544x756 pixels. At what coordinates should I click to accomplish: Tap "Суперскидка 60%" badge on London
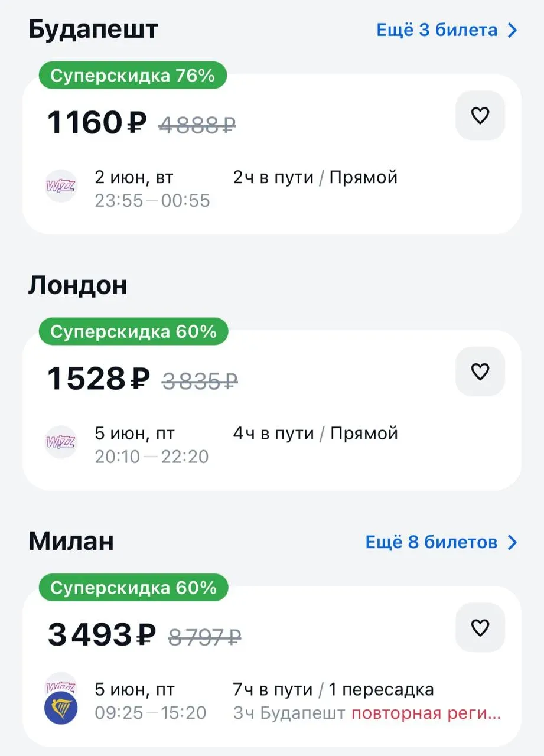pos(133,332)
